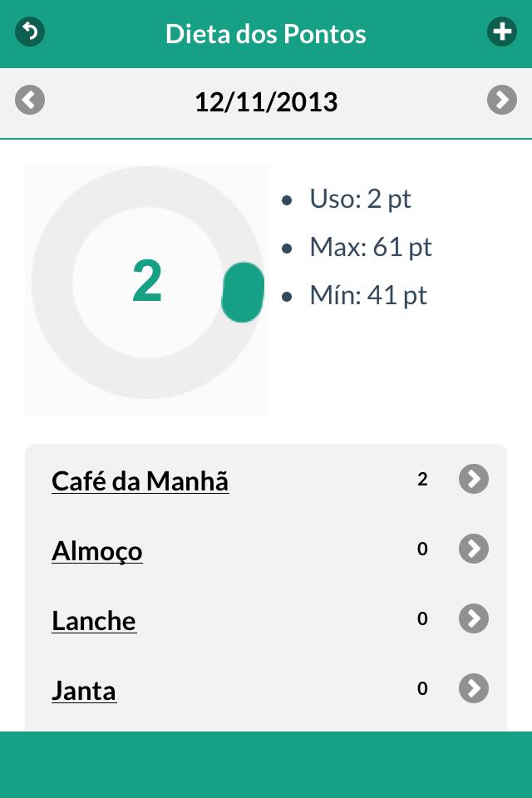The height and width of the screenshot is (798, 532).
Task: Expand the Janta chevron arrow
Action: (x=474, y=688)
